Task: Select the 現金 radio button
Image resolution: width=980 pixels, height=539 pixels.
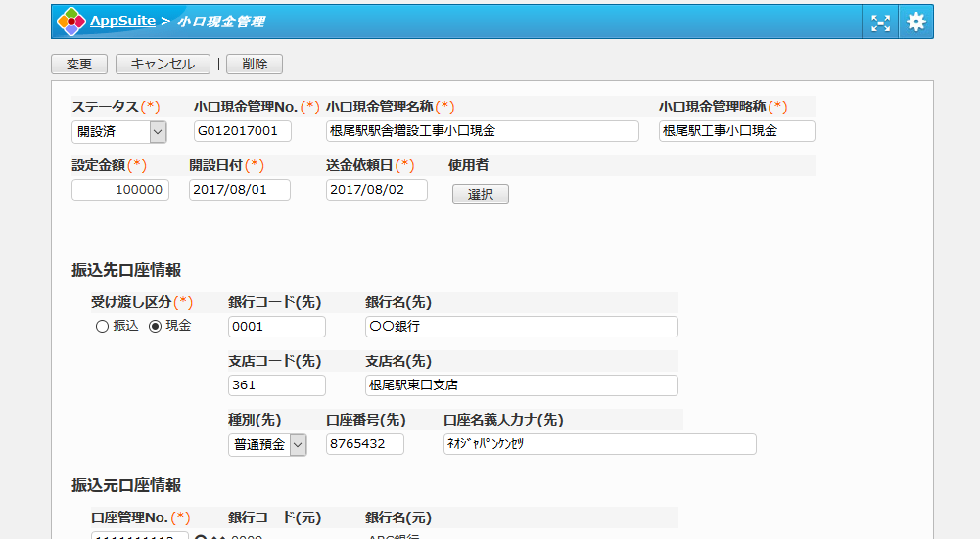Action: 154,327
